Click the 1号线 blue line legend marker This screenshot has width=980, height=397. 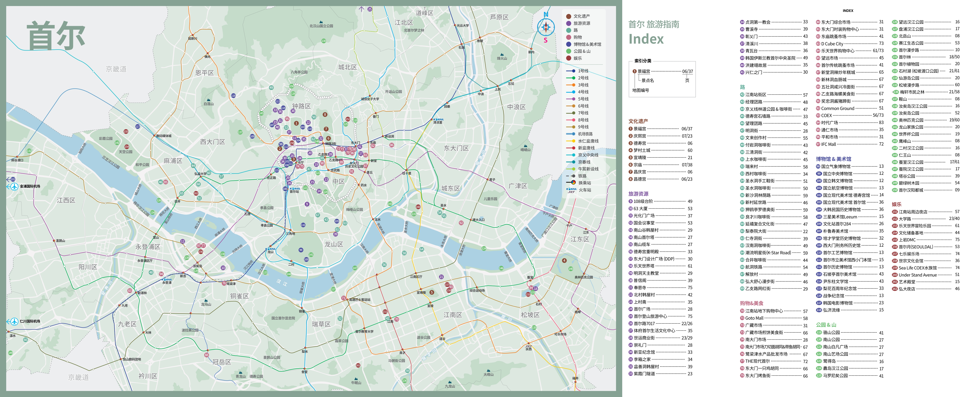(x=571, y=71)
